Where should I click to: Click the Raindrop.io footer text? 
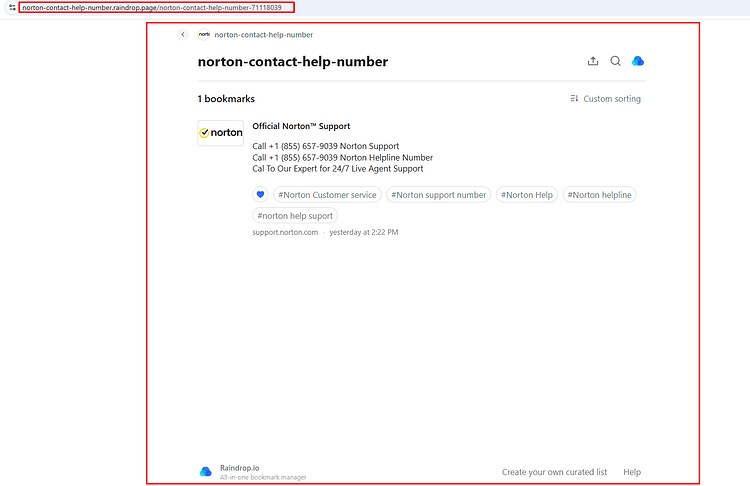tap(240, 468)
